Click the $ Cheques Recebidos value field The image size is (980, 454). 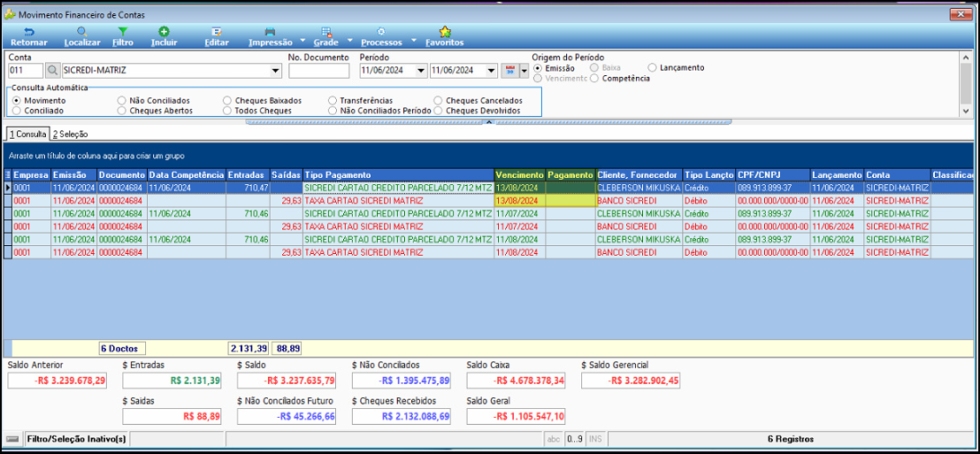pyautogui.click(x=402, y=417)
